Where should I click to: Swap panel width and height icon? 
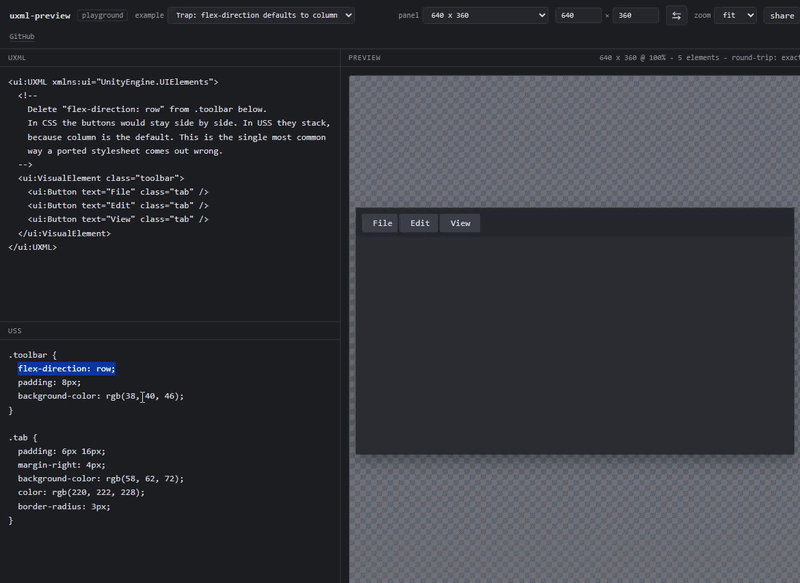[676, 15]
